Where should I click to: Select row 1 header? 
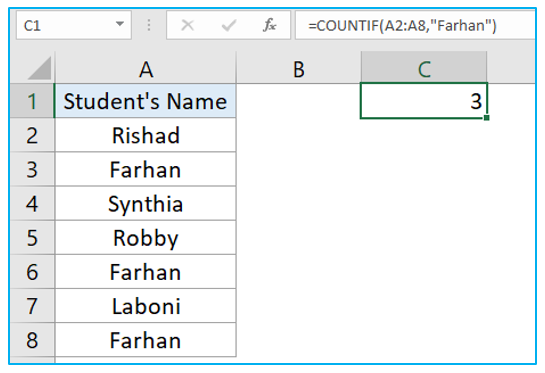32,101
